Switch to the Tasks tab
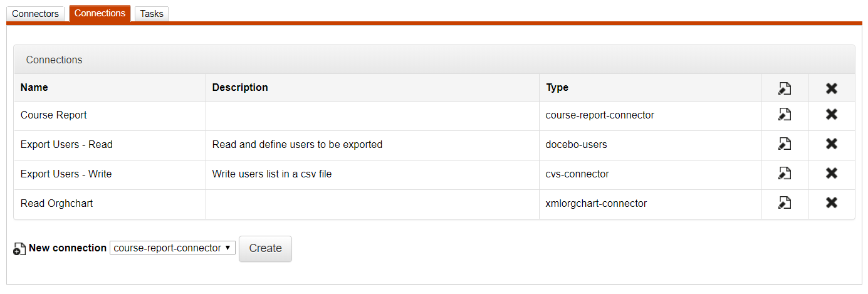This screenshot has width=868, height=294. (x=152, y=14)
